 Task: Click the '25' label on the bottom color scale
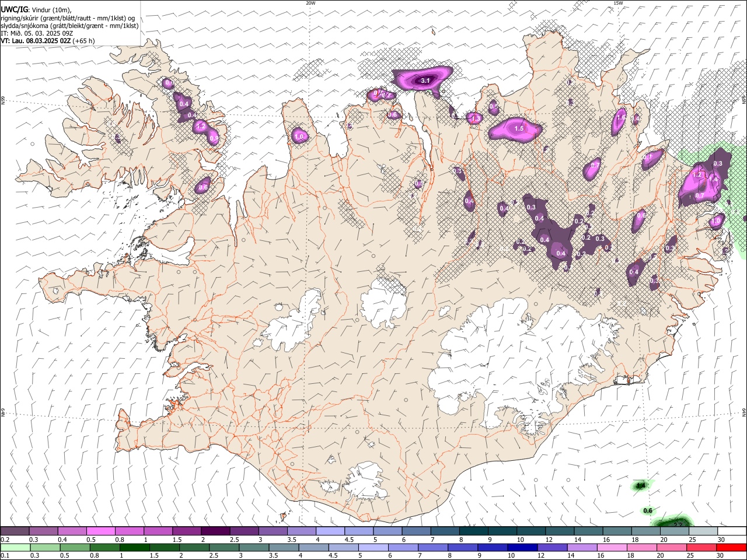691,555
